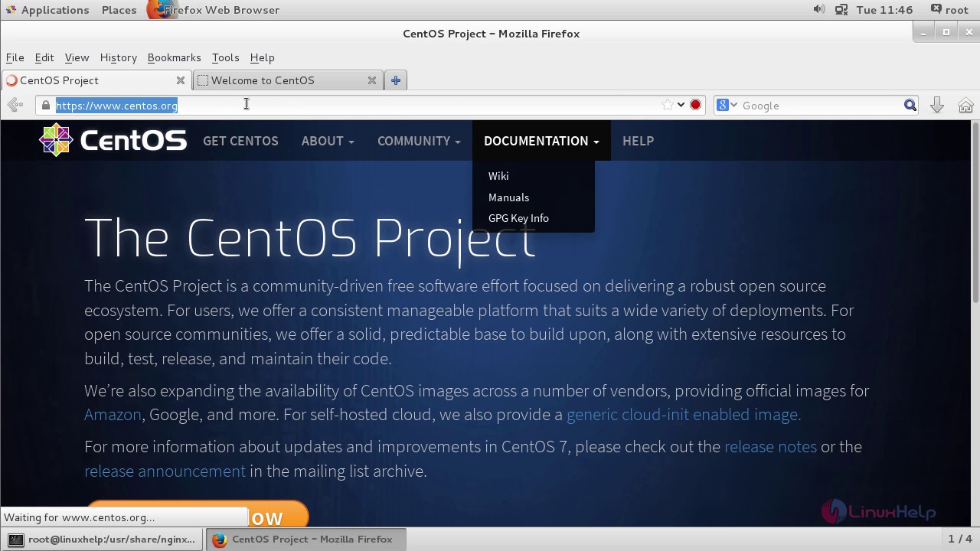Click the CentOS logo in site header
The height and width of the screenshot is (551, 980).
tap(113, 141)
